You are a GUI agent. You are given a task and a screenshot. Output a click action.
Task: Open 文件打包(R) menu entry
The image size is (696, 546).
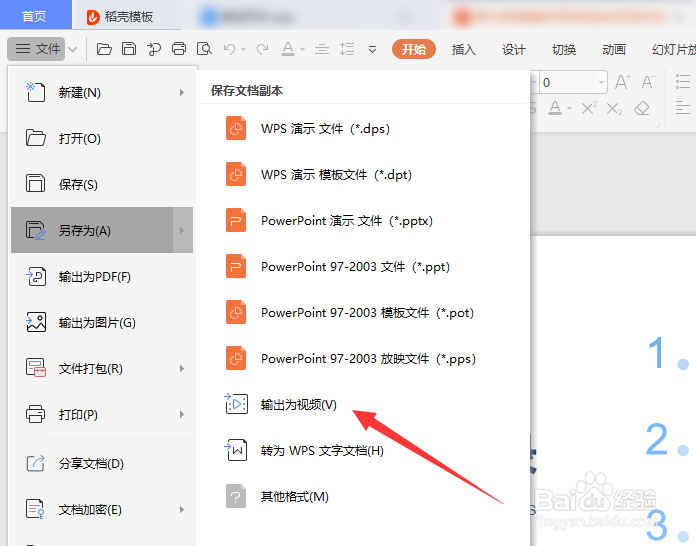click(x=102, y=368)
